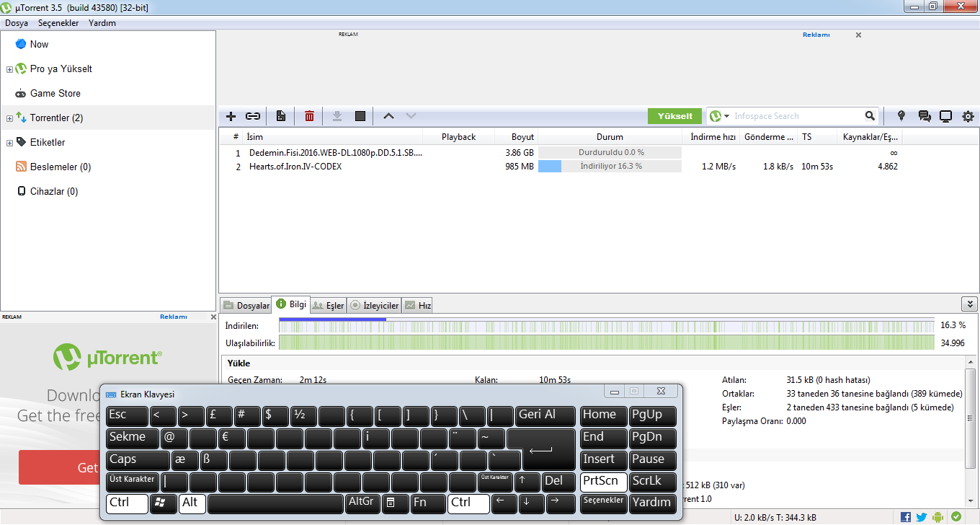Image resolution: width=980 pixels, height=525 pixels.
Task: Toggle the Caps key on the on-screen keyboard
Action: coord(138,460)
